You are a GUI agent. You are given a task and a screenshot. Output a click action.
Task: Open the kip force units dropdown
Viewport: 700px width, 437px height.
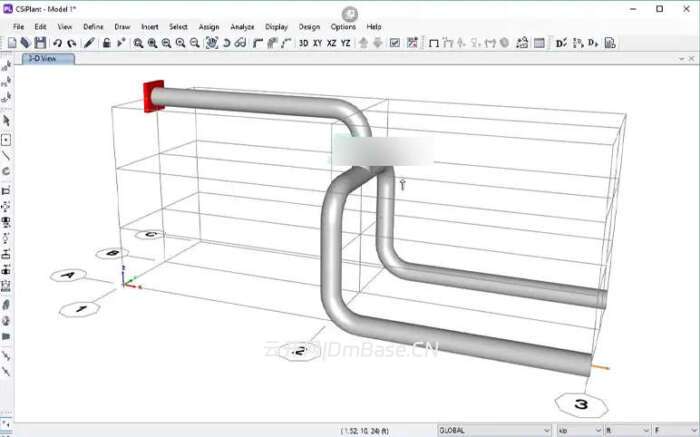point(580,430)
